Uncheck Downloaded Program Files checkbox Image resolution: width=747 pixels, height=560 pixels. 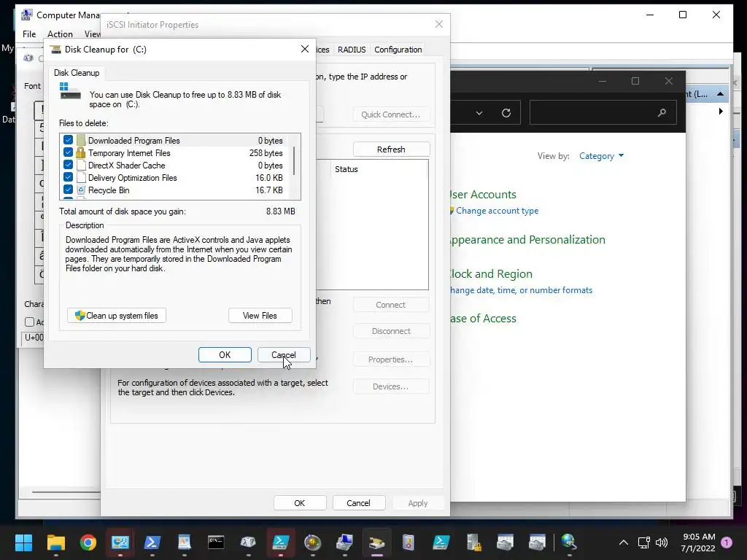[68, 141]
